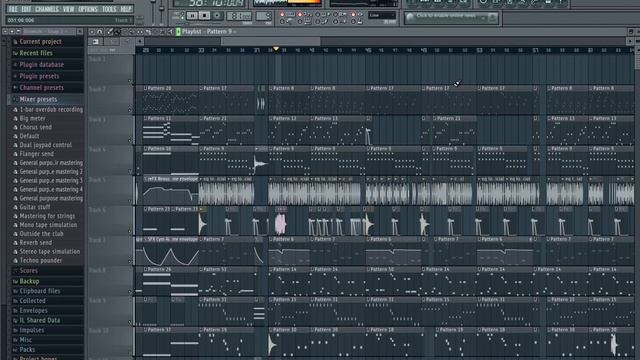
Task: Open the HELP menu
Action: tap(126, 9)
